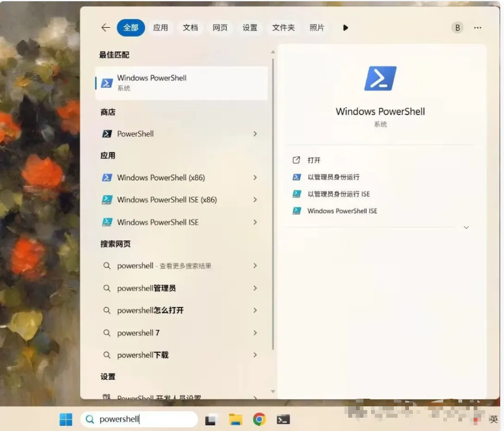The image size is (504, 431).
Task: Select the powershell怎么打开 web suggestion
Action: coord(182,311)
